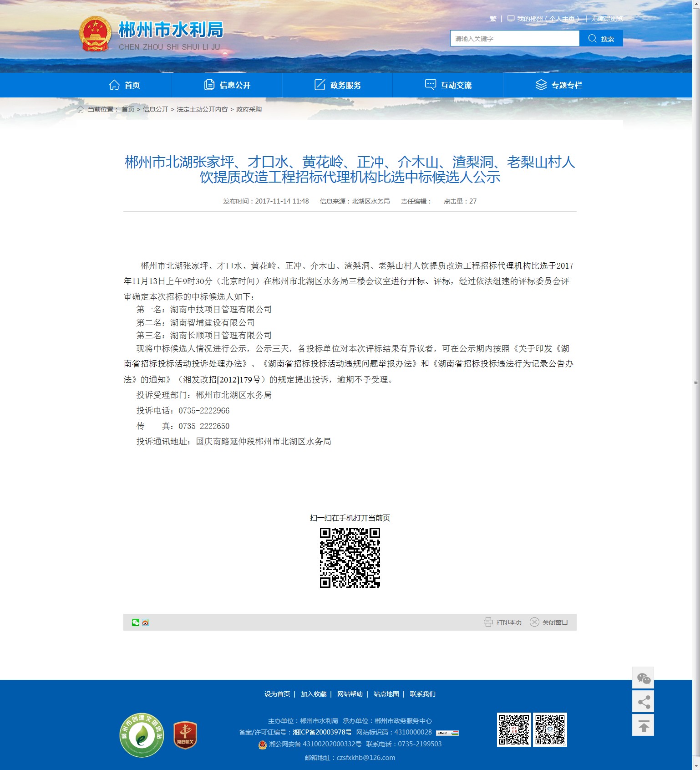Go to 首页 in the breadcrumb
Viewport: 700px width, 770px height.
tap(128, 109)
